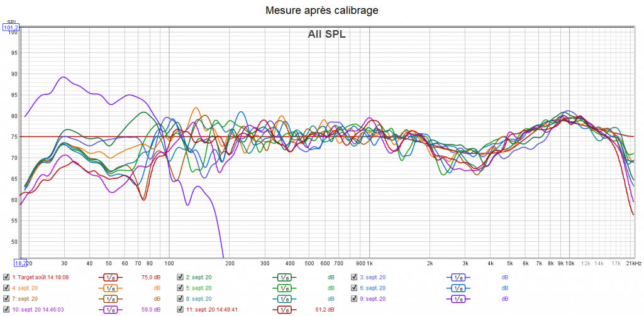Click the green 1/6 smoothing icon for trace 2
The width and height of the screenshot is (644, 316).
pos(284,277)
